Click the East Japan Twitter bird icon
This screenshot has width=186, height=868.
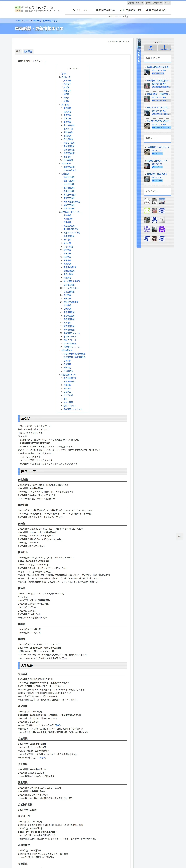22,7
